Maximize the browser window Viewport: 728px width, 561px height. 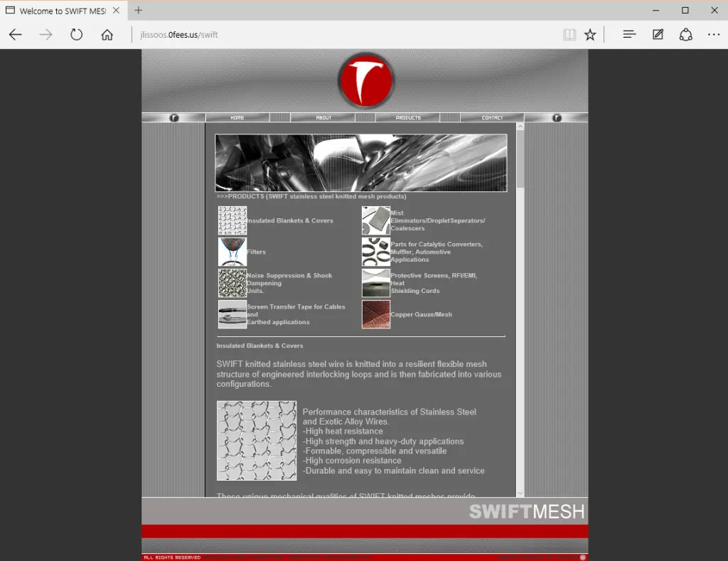tap(685, 10)
